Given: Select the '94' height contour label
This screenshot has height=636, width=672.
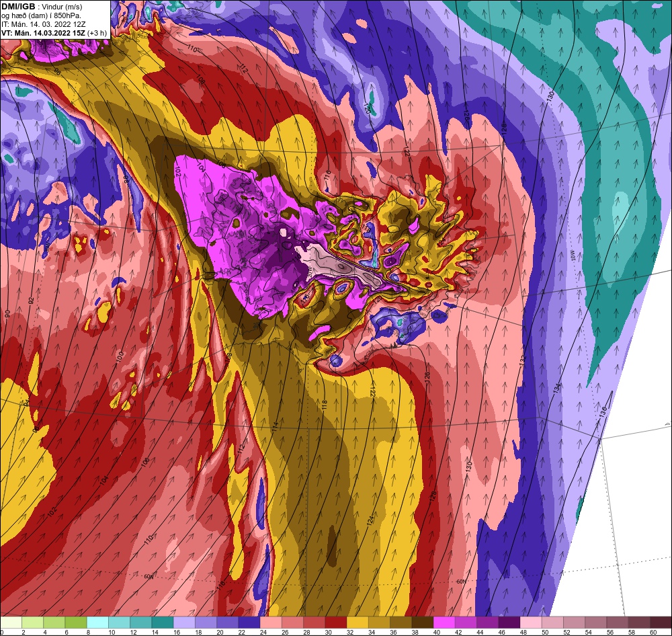Looking at the screenshot, I should 26,403.
